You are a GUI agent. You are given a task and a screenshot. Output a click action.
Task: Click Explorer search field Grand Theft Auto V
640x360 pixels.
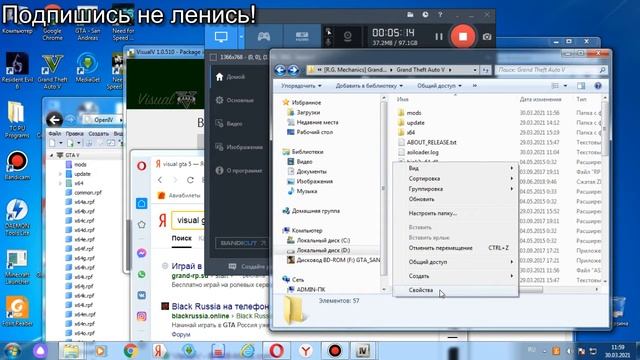pyautogui.click(x=551, y=70)
